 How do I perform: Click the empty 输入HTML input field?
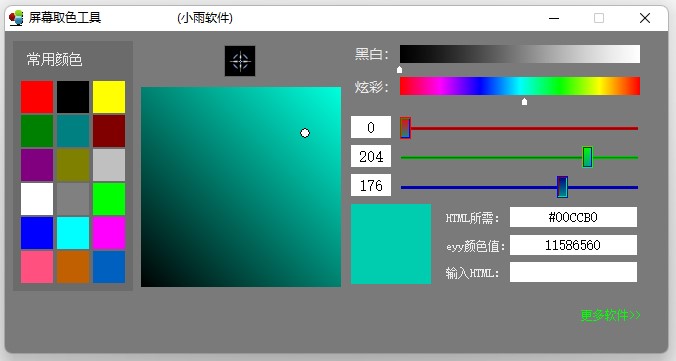(x=573, y=272)
